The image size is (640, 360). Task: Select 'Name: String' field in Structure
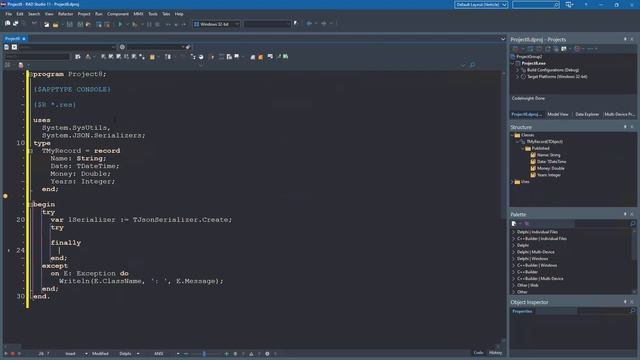coord(549,155)
